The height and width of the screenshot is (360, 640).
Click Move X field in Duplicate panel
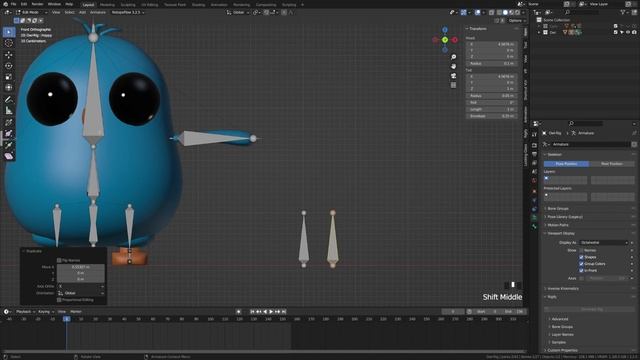point(81,267)
